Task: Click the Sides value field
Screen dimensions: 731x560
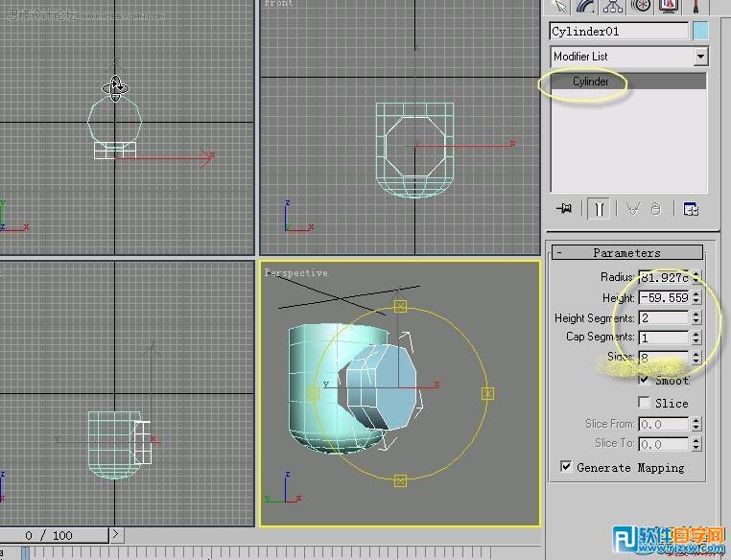Action: click(664, 358)
